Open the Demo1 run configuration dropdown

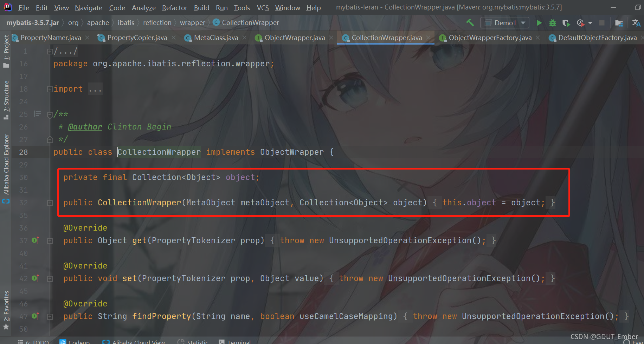(505, 23)
